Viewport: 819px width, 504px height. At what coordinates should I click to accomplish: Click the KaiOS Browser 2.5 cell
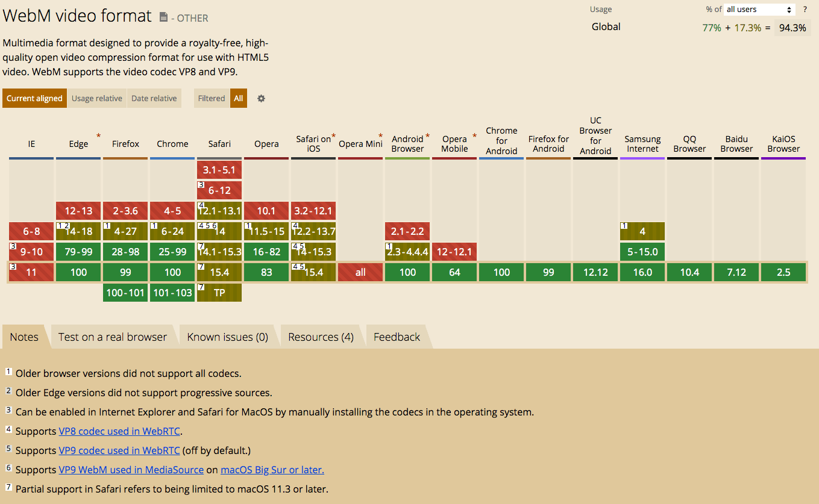(x=783, y=272)
